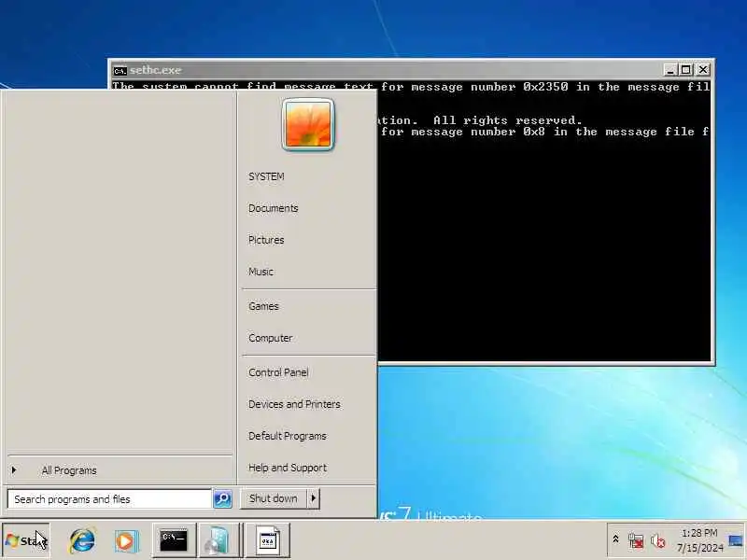Open Control Panel

pyautogui.click(x=278, y=372)
